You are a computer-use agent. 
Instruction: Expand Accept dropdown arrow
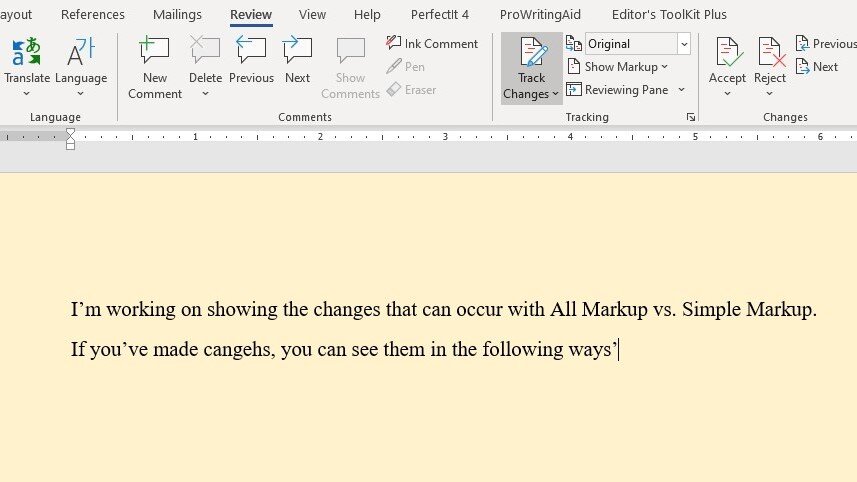tap(727, 93)
